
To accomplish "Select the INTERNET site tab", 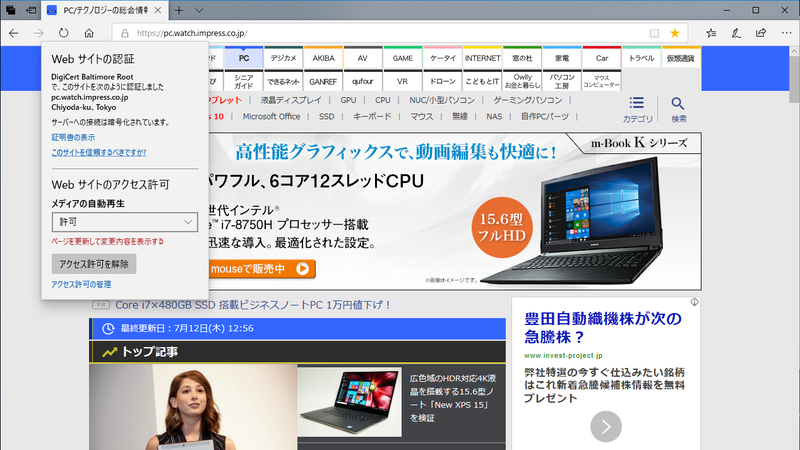I will pyautogui.click(x=482, y=58).
